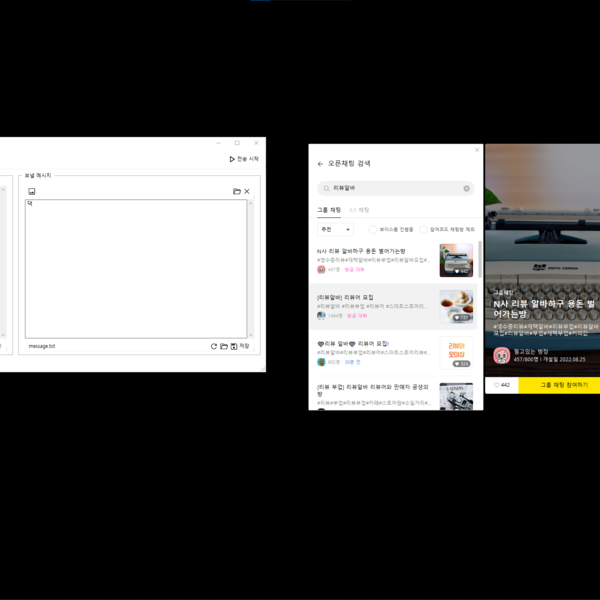Clear the message using the X icon beside the folder

(x=247, y=191)
